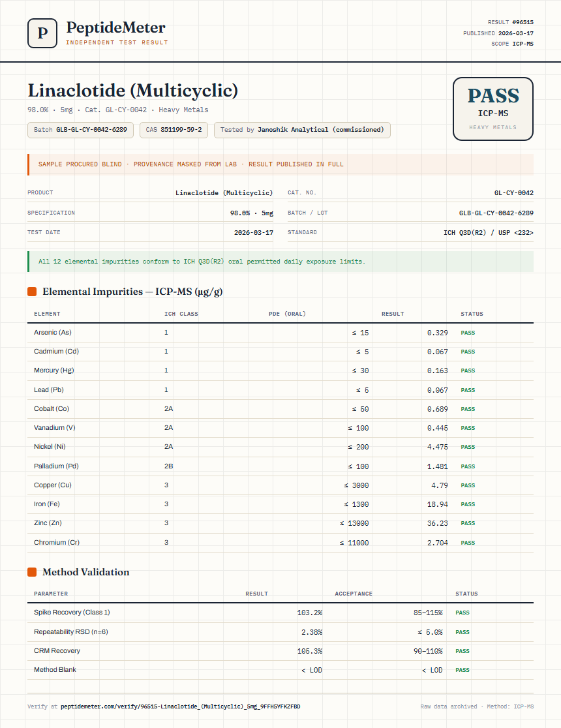Select the Arsenic result 0.329
This screenshot has width=561, height=728.
(438, 333)
